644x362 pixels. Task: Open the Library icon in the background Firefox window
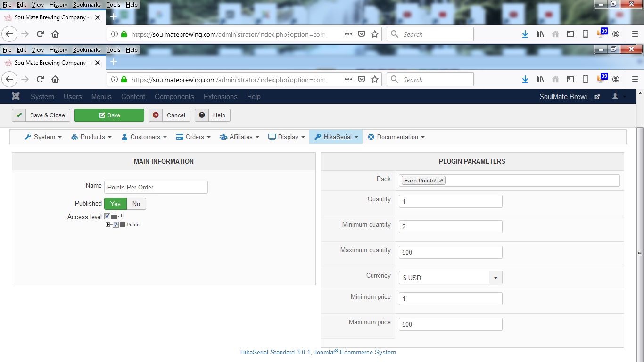coord(540,34)
